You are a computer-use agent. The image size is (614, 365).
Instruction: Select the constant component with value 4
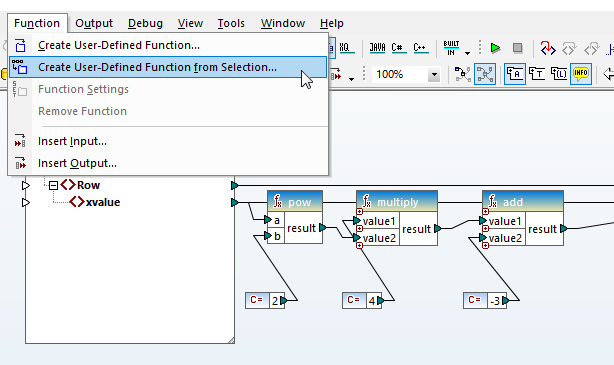(x=361, y=300)
